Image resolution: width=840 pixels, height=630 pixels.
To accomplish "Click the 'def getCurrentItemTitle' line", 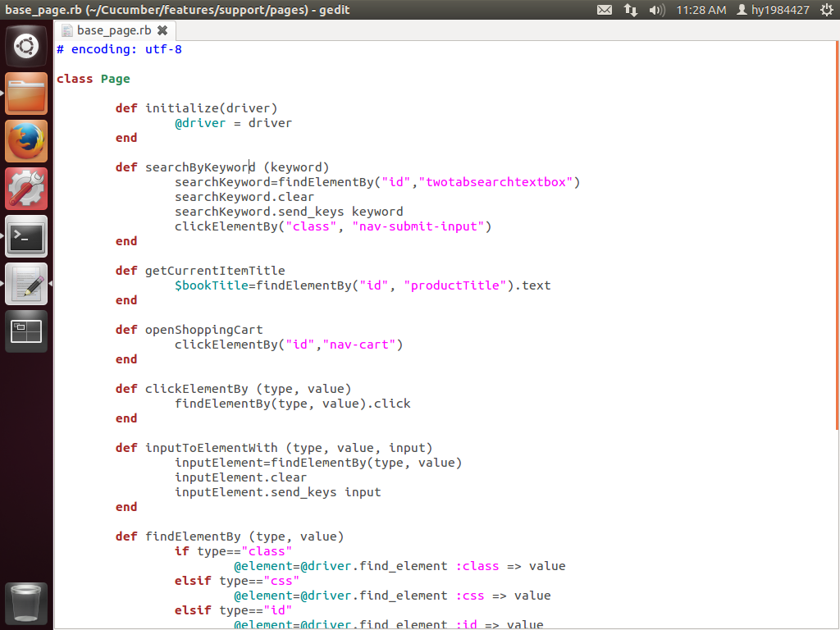I will [200, 271].
